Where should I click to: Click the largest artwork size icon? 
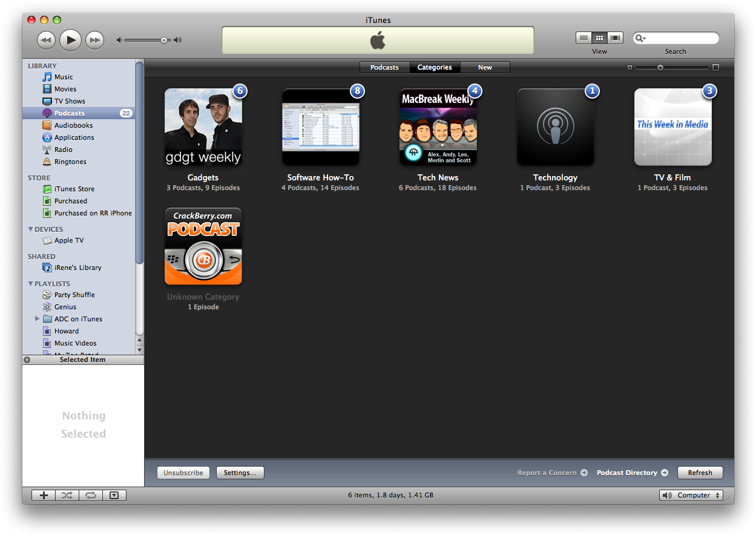click(715, 67)
